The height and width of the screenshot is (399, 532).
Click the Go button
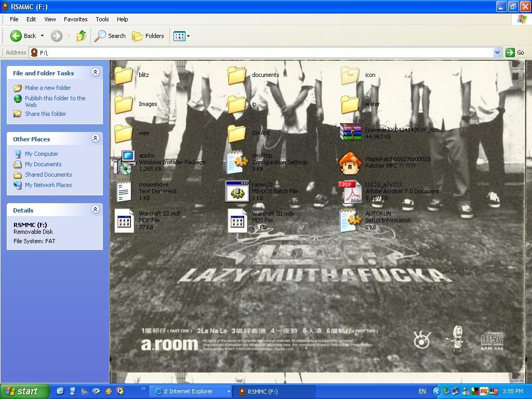(515, 52)
